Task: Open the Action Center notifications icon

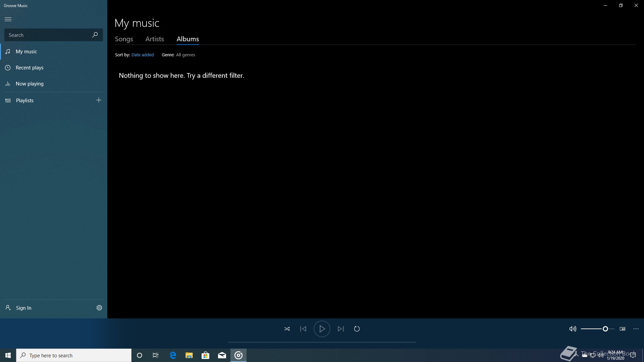Action: pyautogui.click(x=633, y=355)
